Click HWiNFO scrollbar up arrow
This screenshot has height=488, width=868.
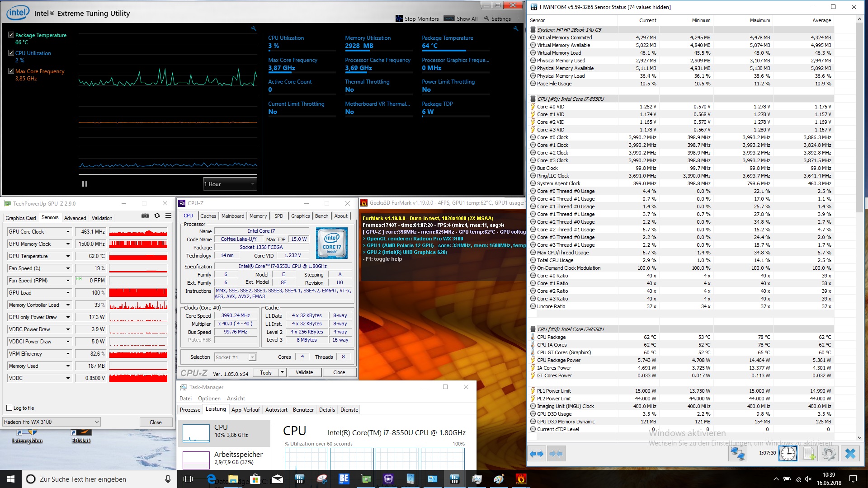click(x=860, y=19)
